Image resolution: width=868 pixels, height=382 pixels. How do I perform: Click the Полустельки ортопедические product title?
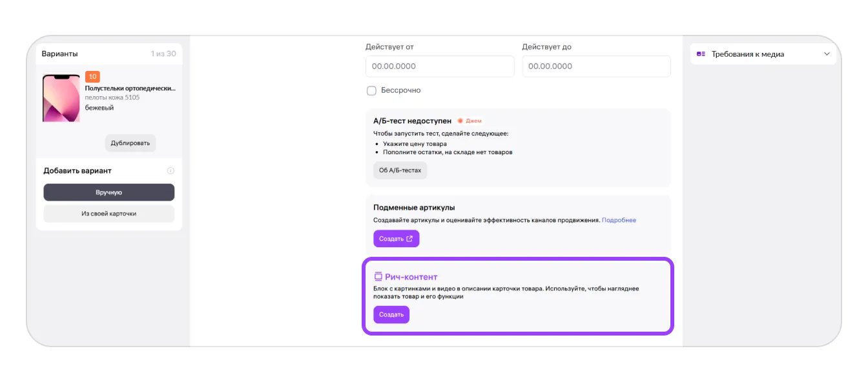click(x=130, y=88)
